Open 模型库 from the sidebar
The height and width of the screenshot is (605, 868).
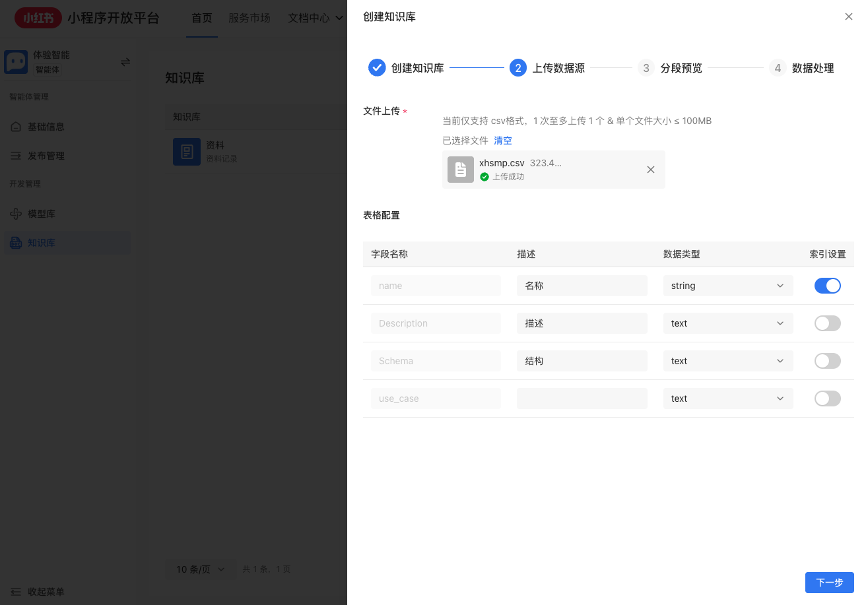tap(41, 213)
